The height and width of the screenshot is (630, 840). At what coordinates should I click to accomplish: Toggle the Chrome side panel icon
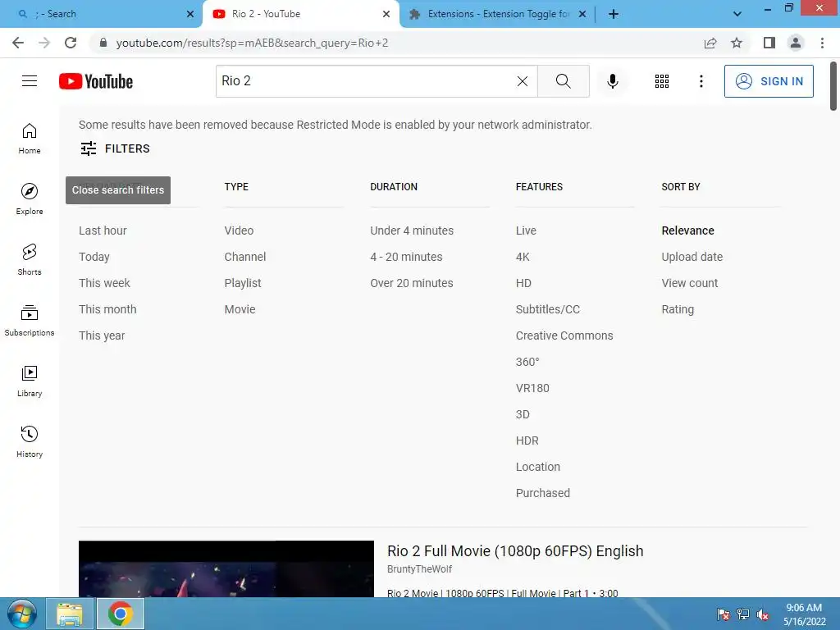point(769,43)
